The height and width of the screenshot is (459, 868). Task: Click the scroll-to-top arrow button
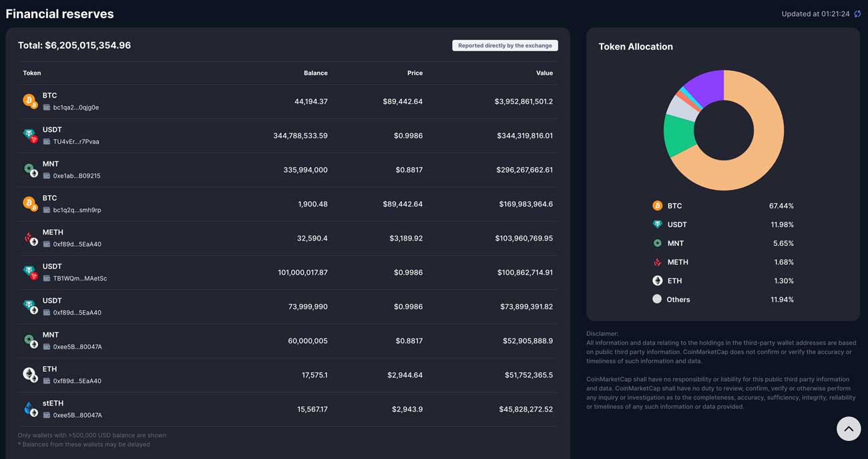coord(848,428)
